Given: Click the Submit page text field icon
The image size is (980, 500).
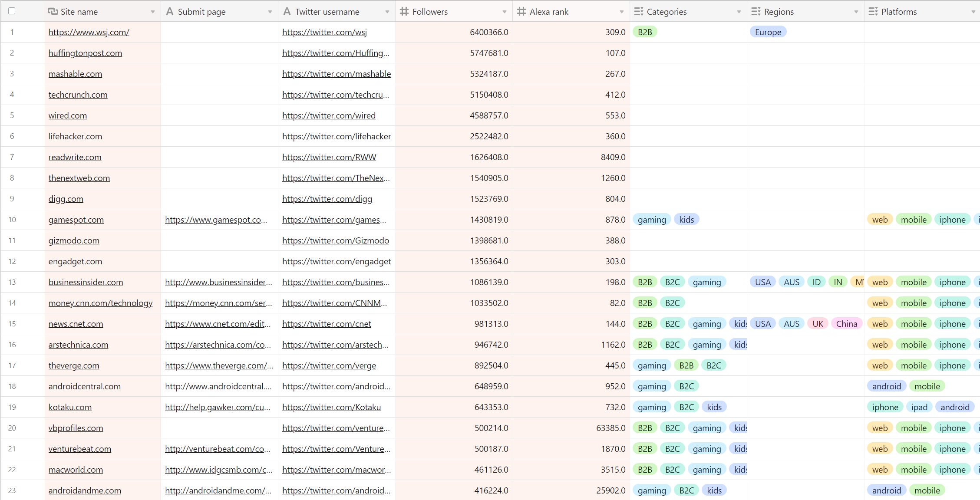Looking at the screenshot, I should point(170,12).
